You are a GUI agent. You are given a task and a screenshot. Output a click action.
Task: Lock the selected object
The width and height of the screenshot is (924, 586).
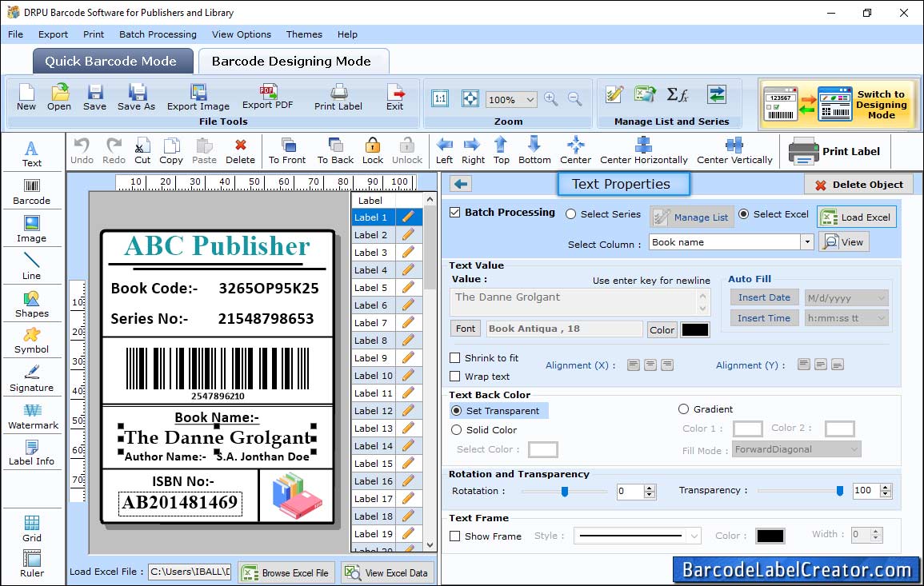(x=373, y=151)
